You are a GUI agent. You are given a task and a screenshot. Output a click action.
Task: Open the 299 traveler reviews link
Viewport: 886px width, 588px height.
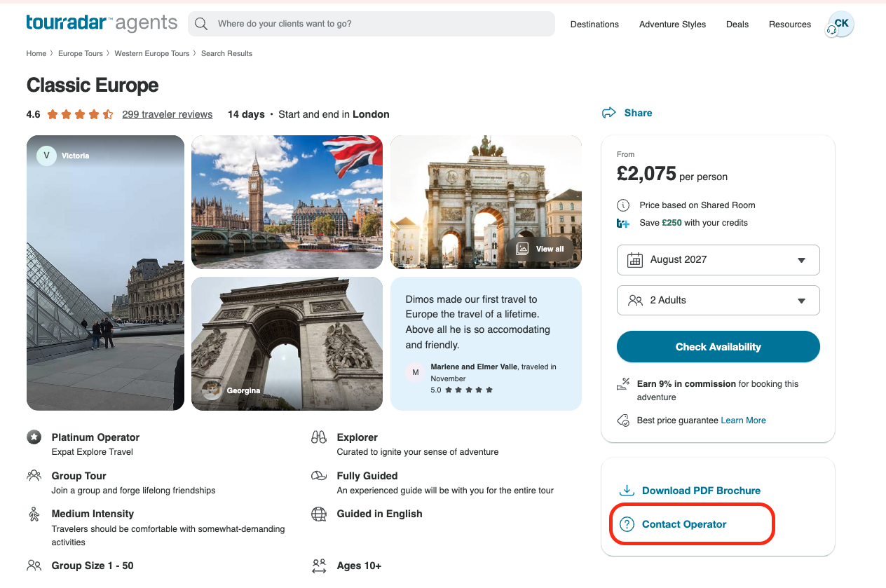click(x=168, y=114)
